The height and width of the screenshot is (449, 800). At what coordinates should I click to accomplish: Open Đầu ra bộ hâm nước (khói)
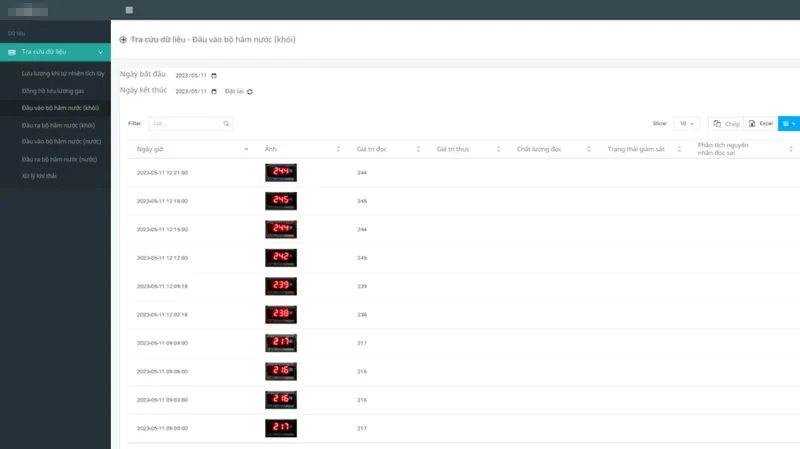[58, 125]
